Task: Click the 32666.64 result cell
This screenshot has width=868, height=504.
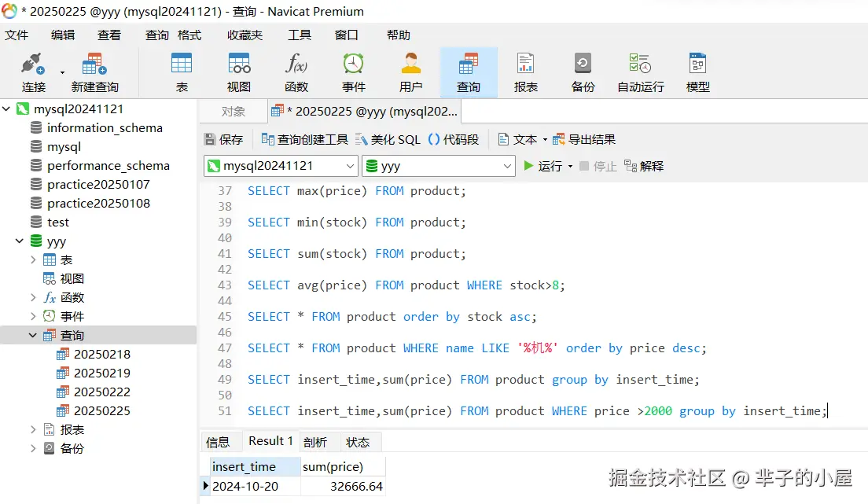Action: click(x=344, y=486)
